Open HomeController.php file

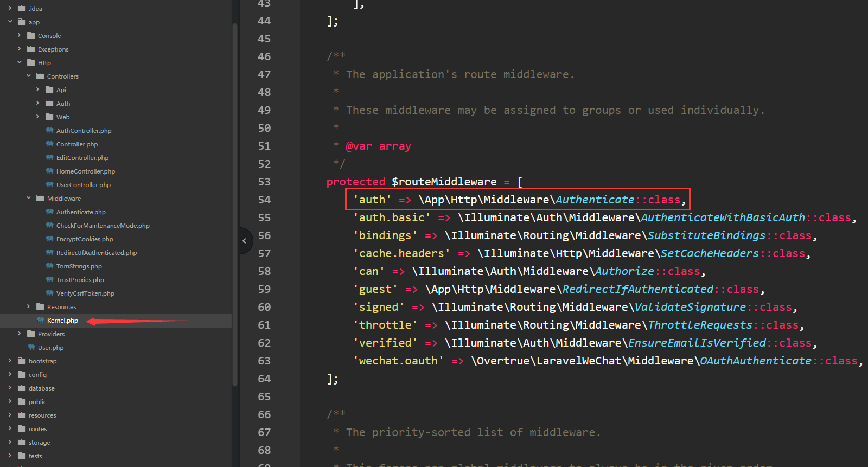pyautogui.click(x=86, y=171)
